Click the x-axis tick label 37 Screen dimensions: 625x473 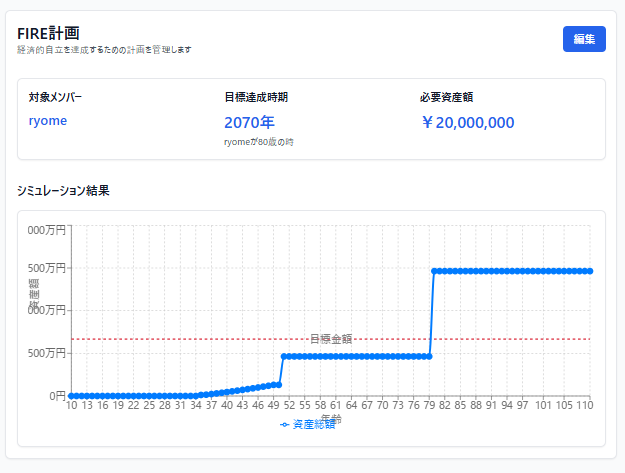(211, 405)
